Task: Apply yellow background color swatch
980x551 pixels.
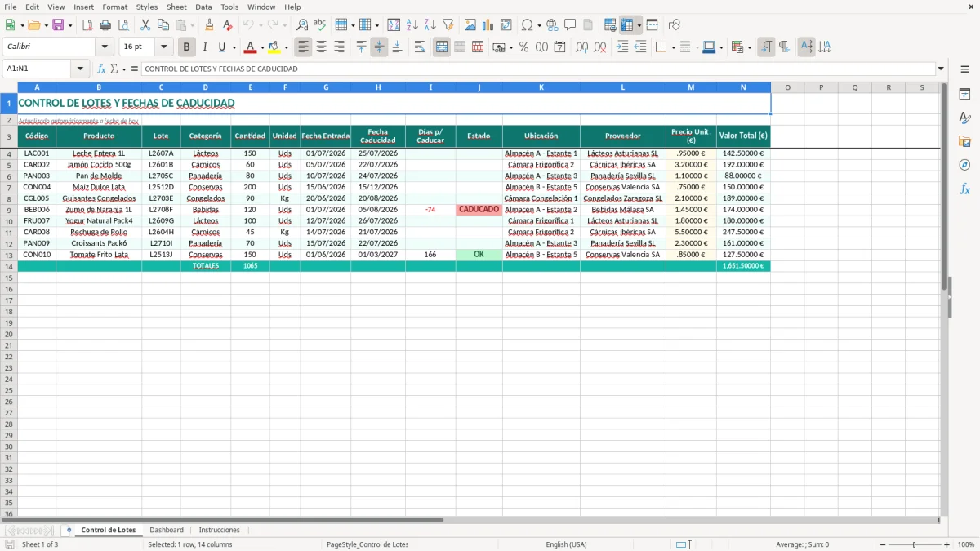Action: [274, 47]
